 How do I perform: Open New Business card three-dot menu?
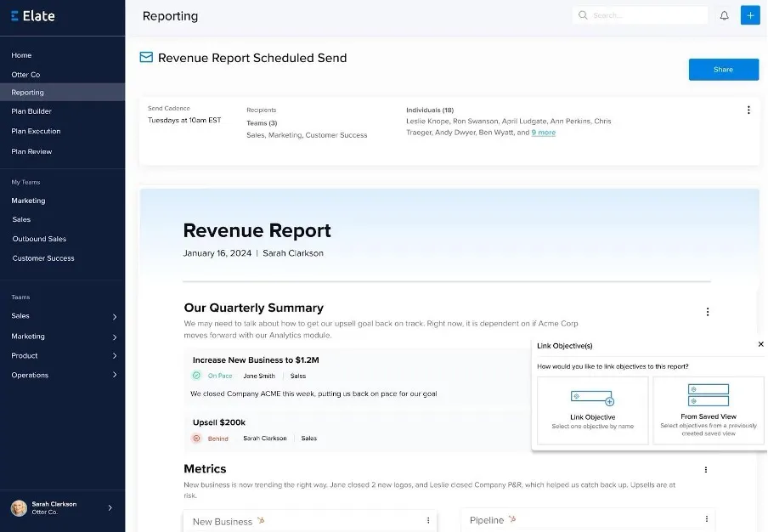[427, 520]
